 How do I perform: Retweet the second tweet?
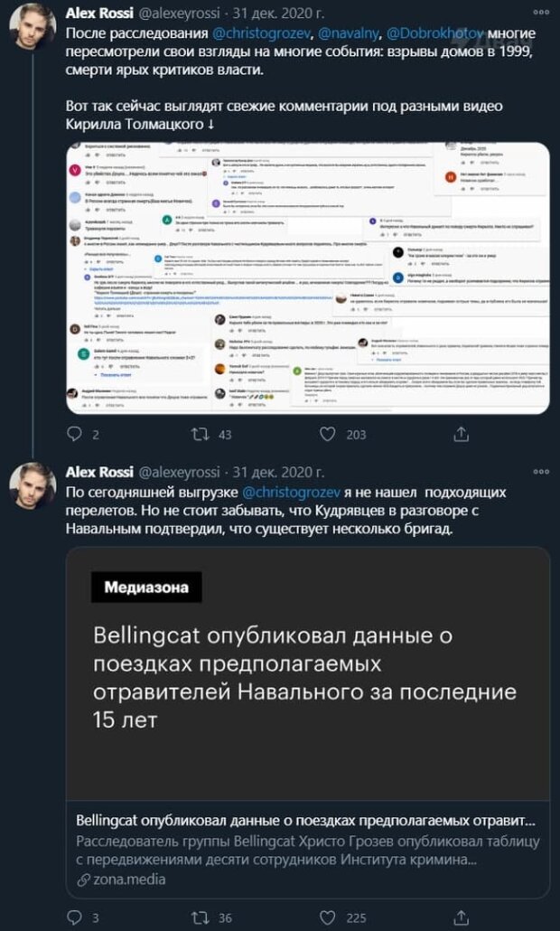201,917
